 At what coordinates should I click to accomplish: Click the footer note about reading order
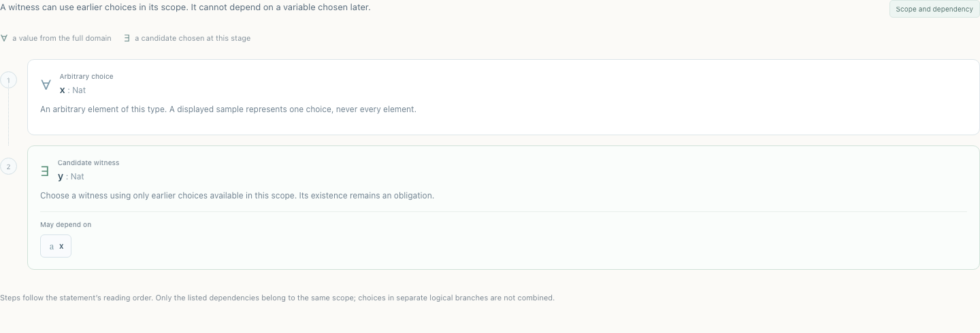click(277, 298)
